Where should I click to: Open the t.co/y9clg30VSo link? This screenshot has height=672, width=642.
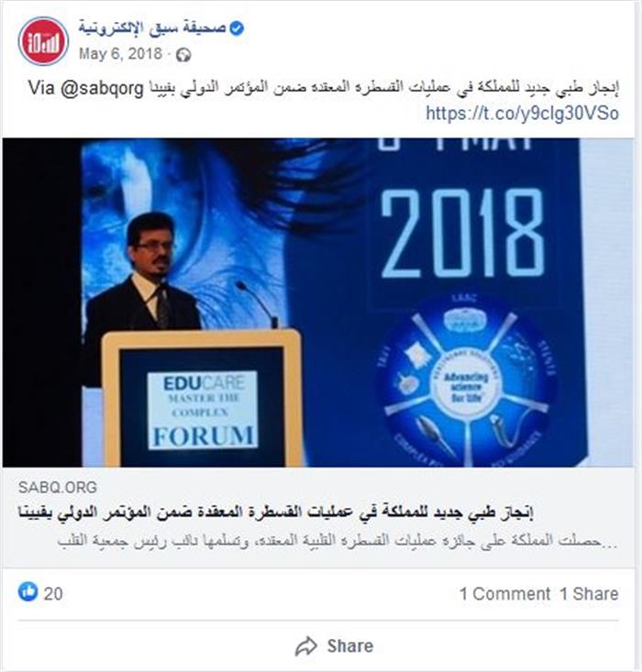point(522,114)
